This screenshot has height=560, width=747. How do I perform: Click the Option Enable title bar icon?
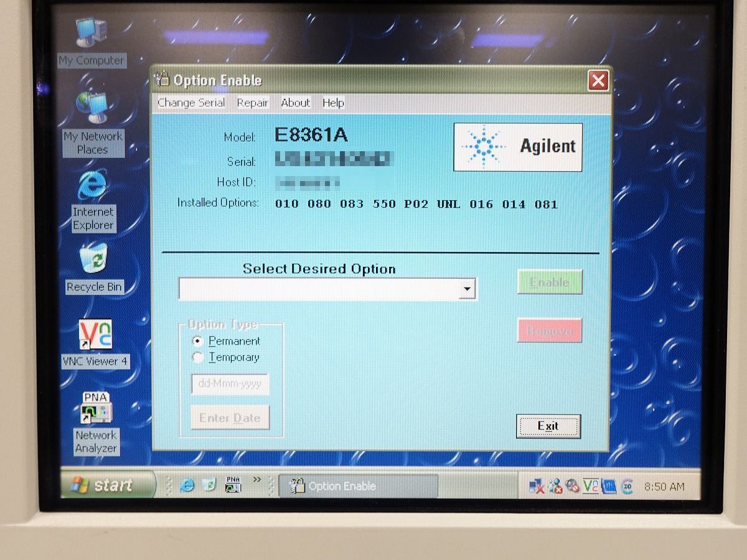(x=162, y=80)
